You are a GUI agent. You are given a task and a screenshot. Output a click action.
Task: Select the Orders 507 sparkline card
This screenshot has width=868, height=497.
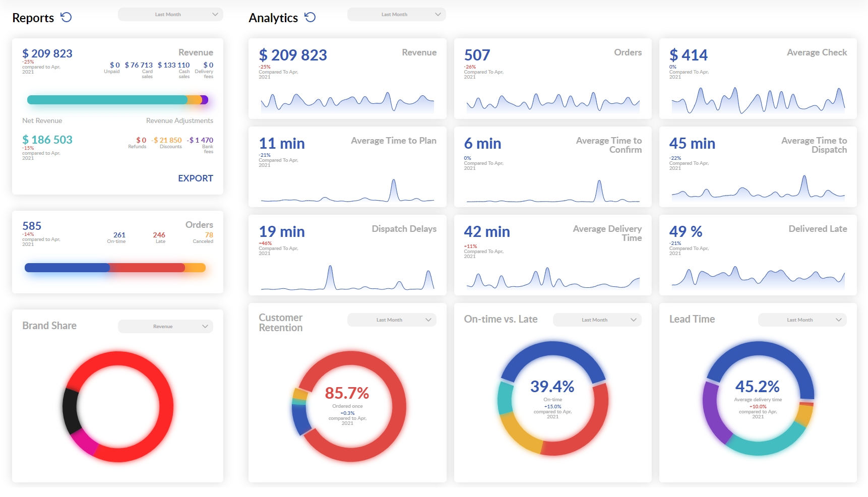coord(552,79)
